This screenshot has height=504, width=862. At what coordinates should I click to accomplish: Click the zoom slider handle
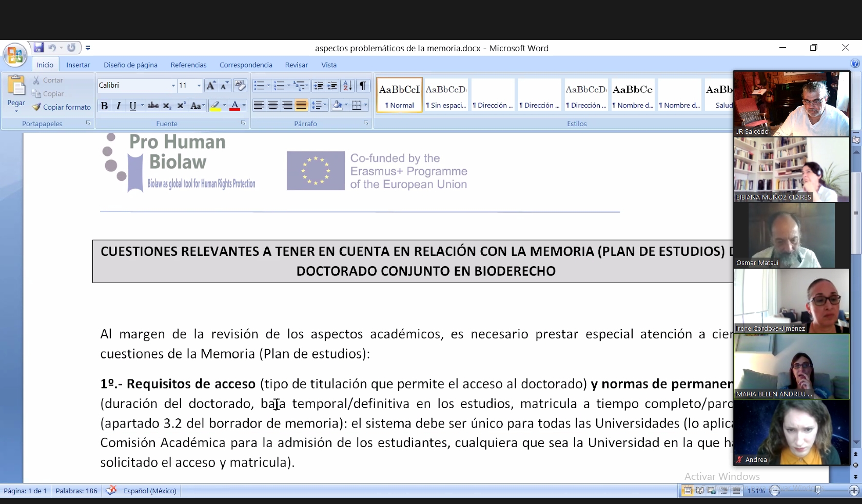point(817,491)
